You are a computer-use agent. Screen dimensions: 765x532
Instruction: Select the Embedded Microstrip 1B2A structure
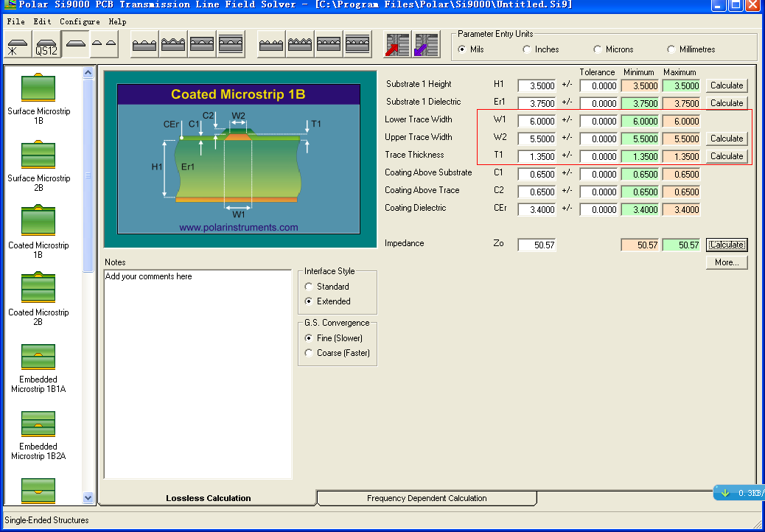point(38,435)
